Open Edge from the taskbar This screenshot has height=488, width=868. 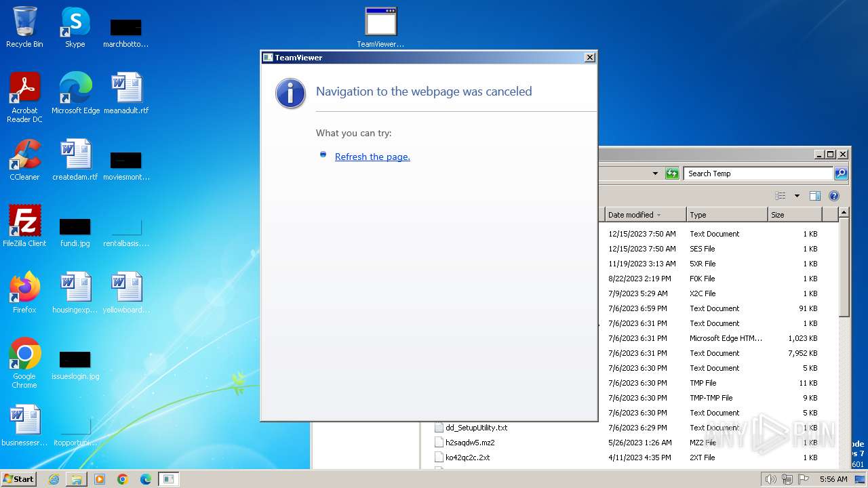[146, 479]
